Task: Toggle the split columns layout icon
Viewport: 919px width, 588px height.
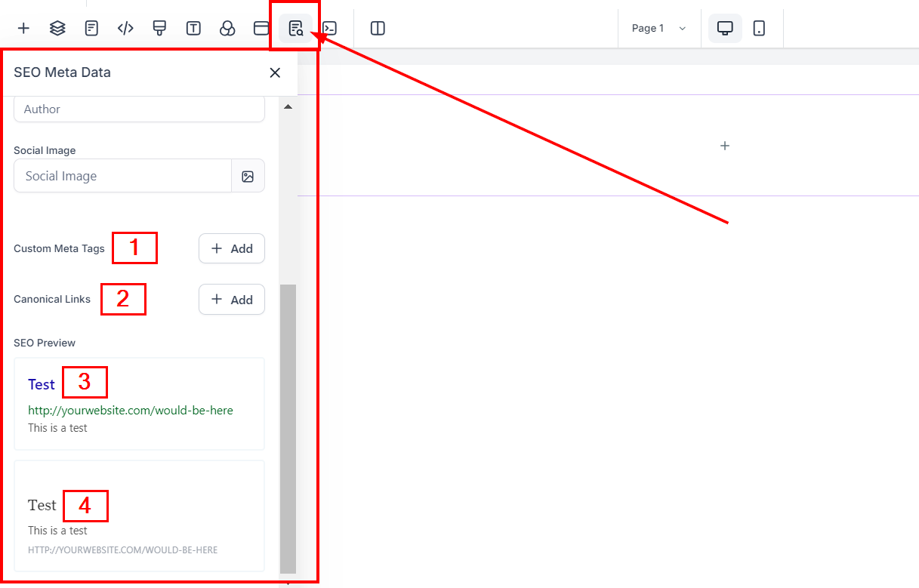Action: coord(378,29)
